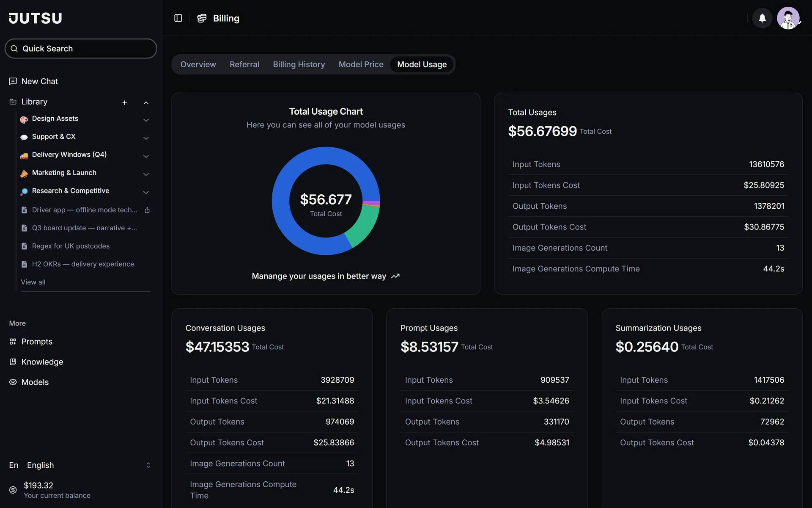Switch to the Referral tab
The image size is (812, 508).
pyautogui.click(x=244, y=64)
